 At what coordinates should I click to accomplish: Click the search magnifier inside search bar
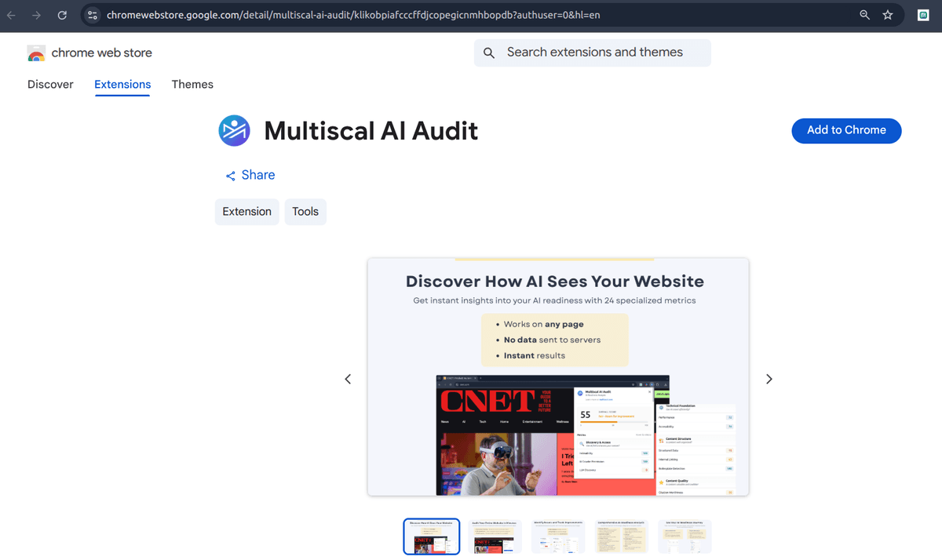(x=489, y=53)
